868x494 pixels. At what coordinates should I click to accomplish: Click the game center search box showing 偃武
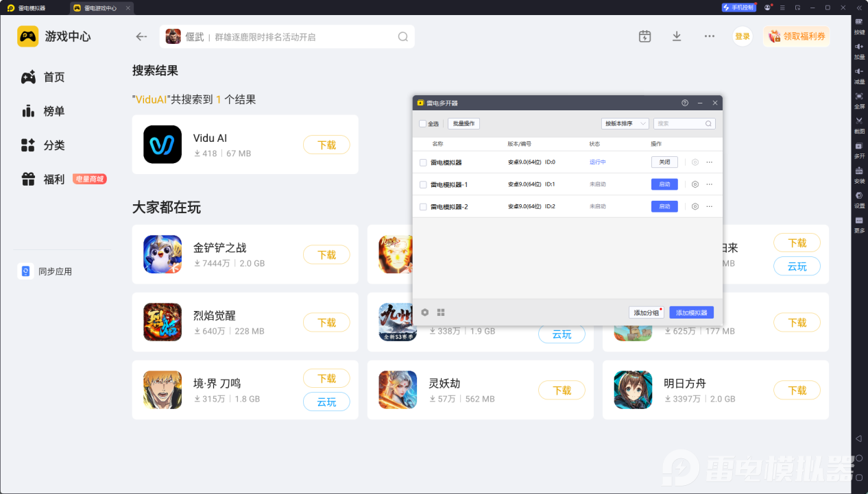287,37
